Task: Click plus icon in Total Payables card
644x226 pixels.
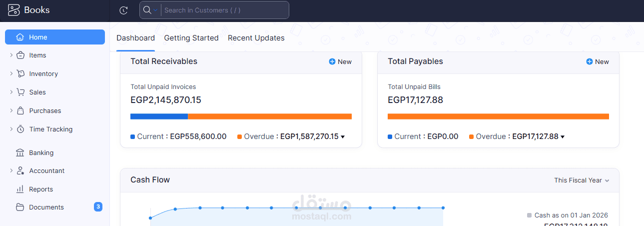Action: (590, 62)
